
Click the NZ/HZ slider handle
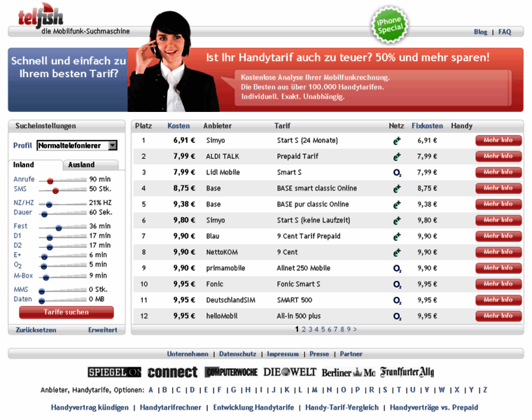click(49, 204)
